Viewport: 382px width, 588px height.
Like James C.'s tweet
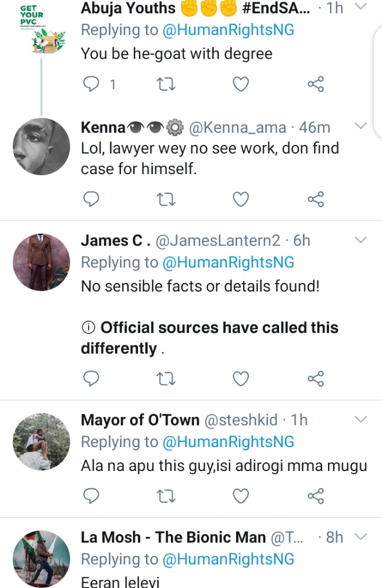coord(241,380)
